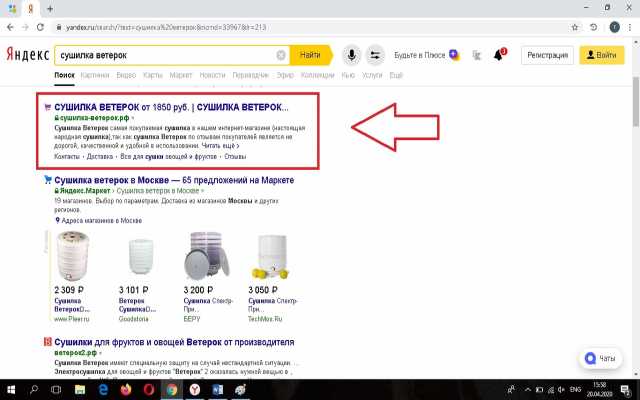Open search settings sliders icon
This screenshot has width=640, height=400.
tap(375, 55)
